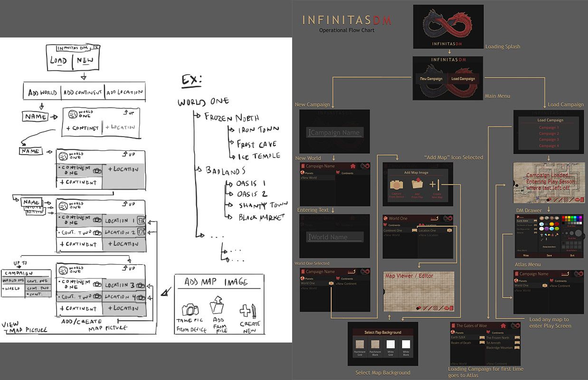Click the Create New Map plus-pencil icon
The width and height of the screenshot is (588, 380).
click(436, 185)
